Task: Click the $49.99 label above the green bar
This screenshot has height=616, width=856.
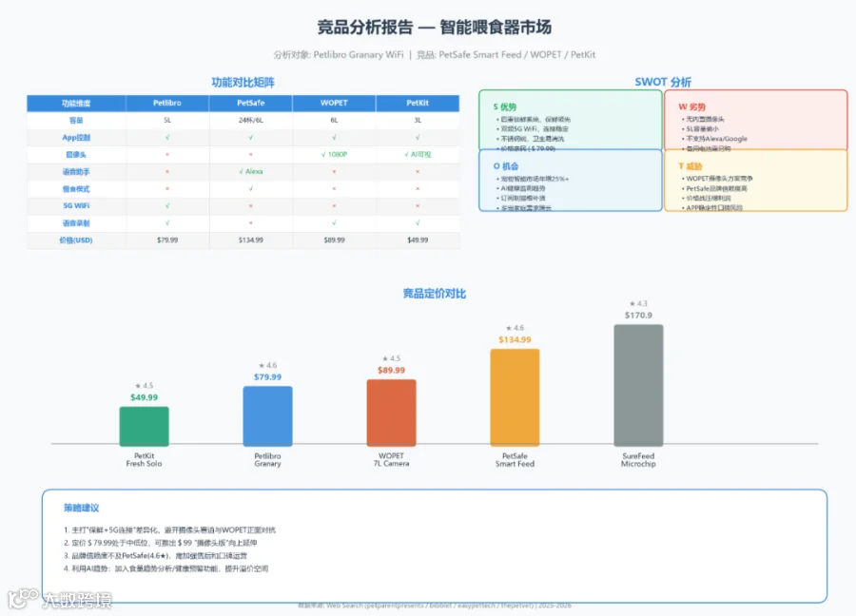Action: (145, 397)
